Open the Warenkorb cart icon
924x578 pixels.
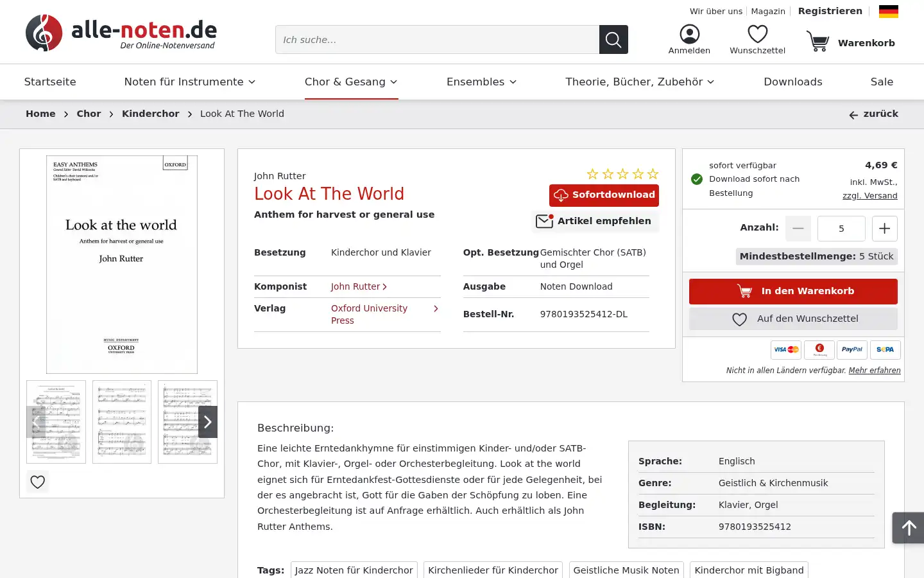pos(817,42)
